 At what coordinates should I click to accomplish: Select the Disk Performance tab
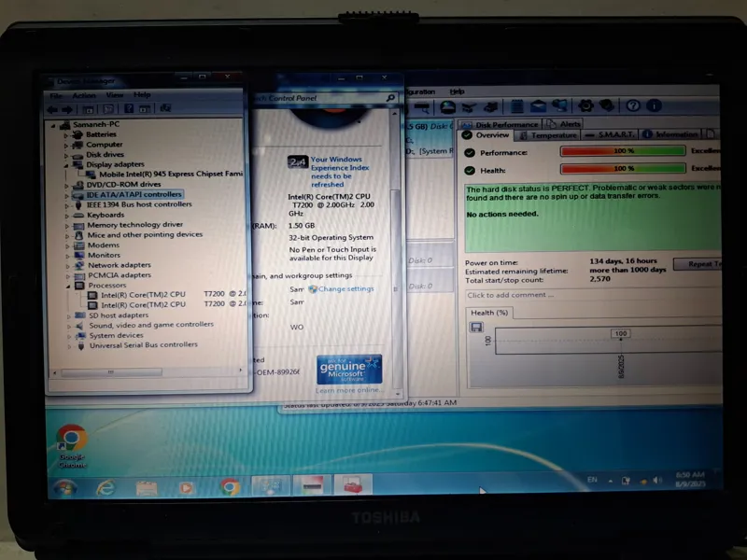tap(500, 124)
